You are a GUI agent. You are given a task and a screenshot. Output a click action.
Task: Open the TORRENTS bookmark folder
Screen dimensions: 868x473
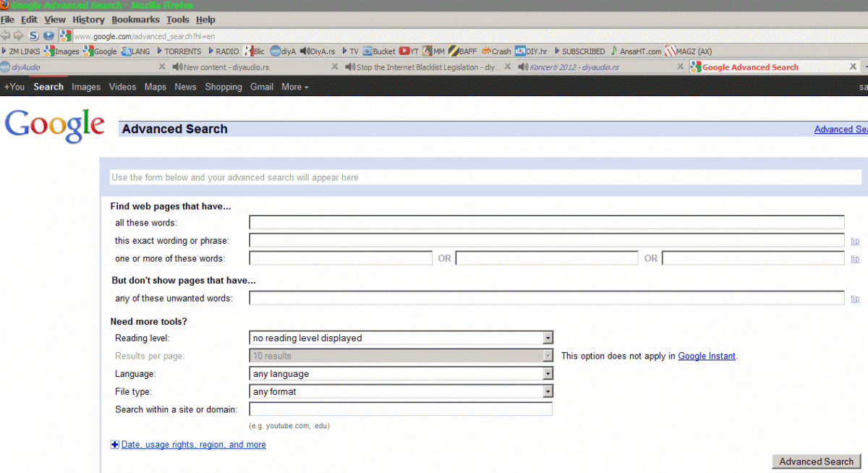(x=179, y=51)
